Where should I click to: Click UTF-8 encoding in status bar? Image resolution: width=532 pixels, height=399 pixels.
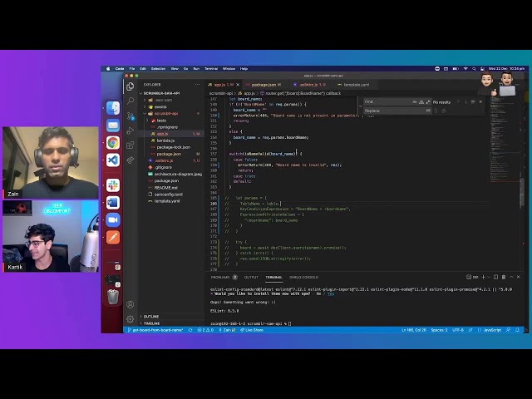pyautogui.click(x=458, y=330)
